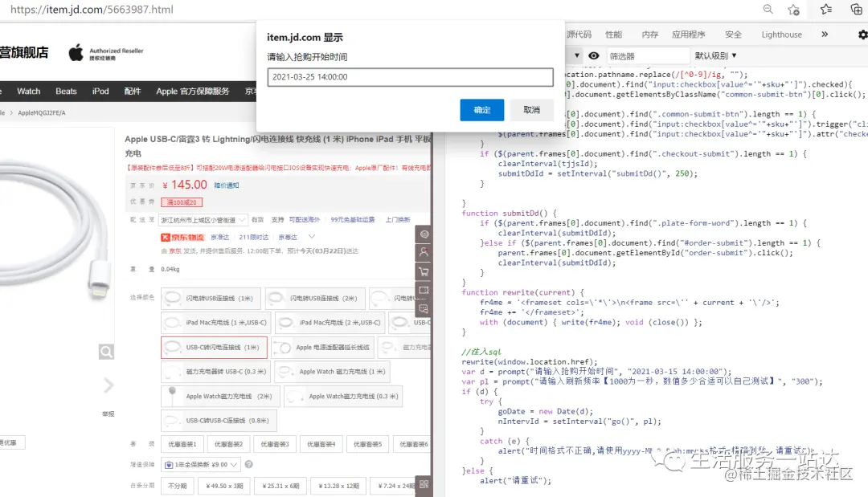This screenshot has height=497, width=868.
Task: Open the JD user account sidebar icon
Action: [424, 252]
